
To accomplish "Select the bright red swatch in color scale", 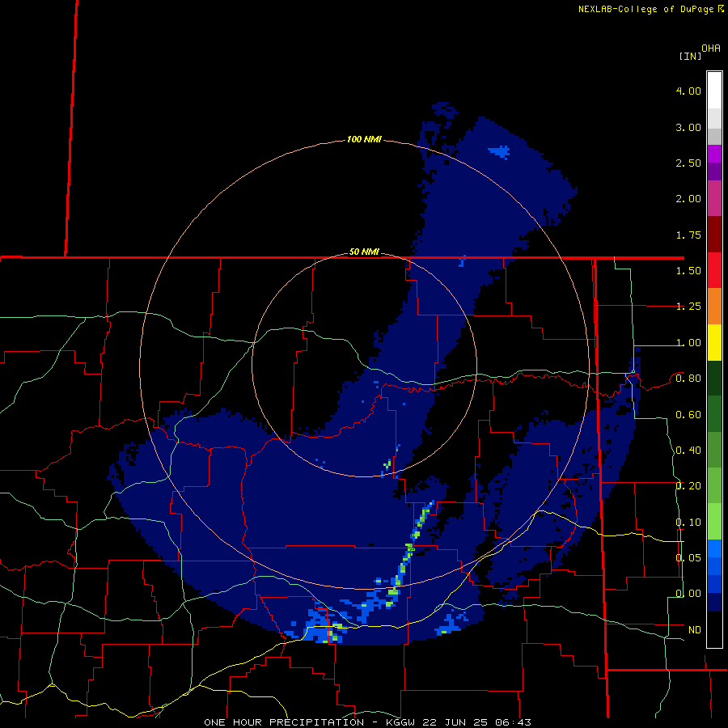I will coord(714,270).
